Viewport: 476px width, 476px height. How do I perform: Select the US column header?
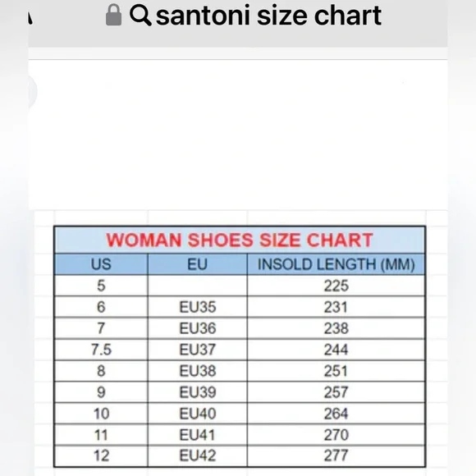tap(101, 264)
